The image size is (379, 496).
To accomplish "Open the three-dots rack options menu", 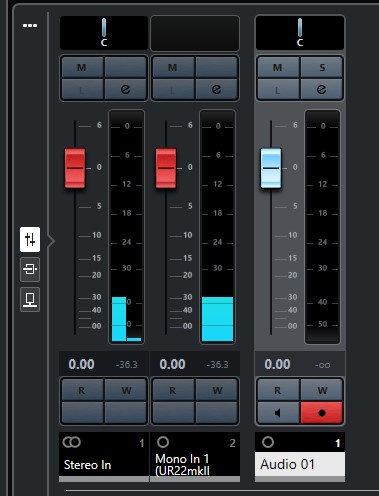I will pos(30,25).
